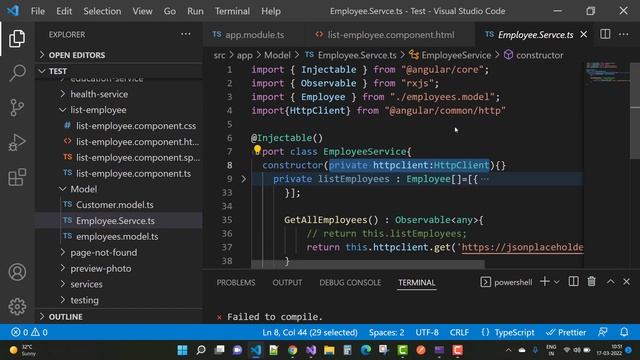This screenshot has height=360, width=640.
Task: Open list-employee.component.css file
Action: (x=136, y=126)
